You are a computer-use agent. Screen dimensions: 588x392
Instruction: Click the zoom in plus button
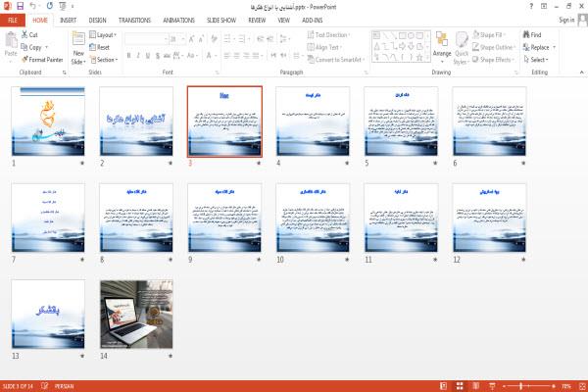coord(554,386)
